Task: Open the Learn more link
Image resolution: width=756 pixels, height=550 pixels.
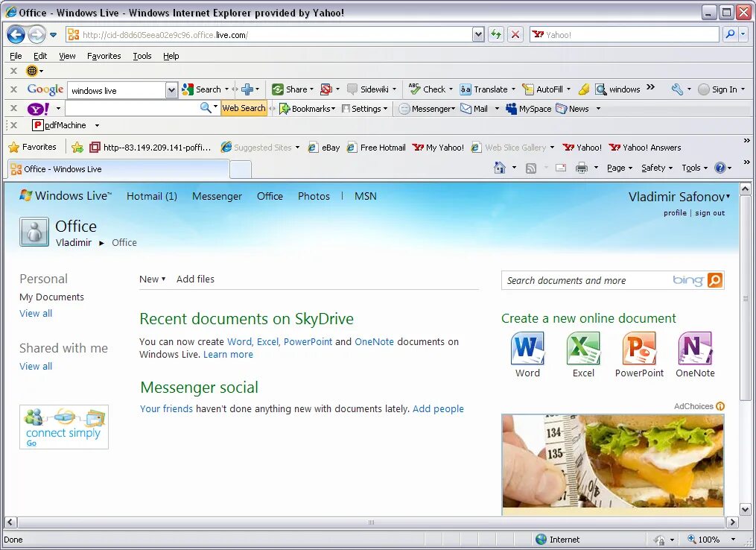Action: pyautogui.click(x=228, y=354)
